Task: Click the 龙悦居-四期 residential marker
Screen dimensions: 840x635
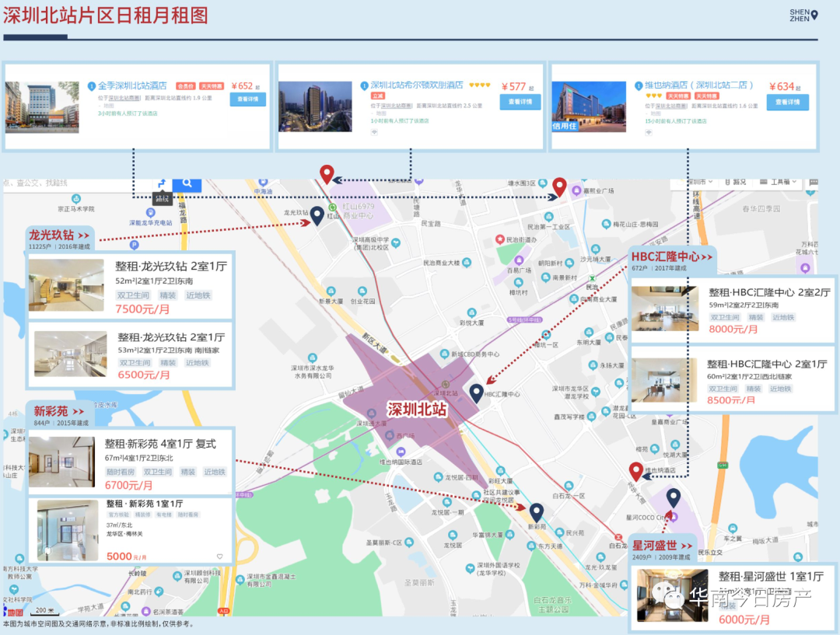Action: [438, 477]
